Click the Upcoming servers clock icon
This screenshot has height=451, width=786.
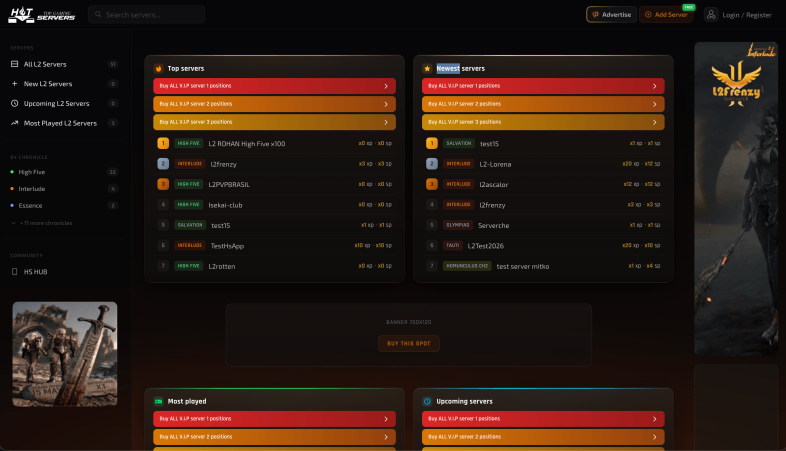point(427,401)
